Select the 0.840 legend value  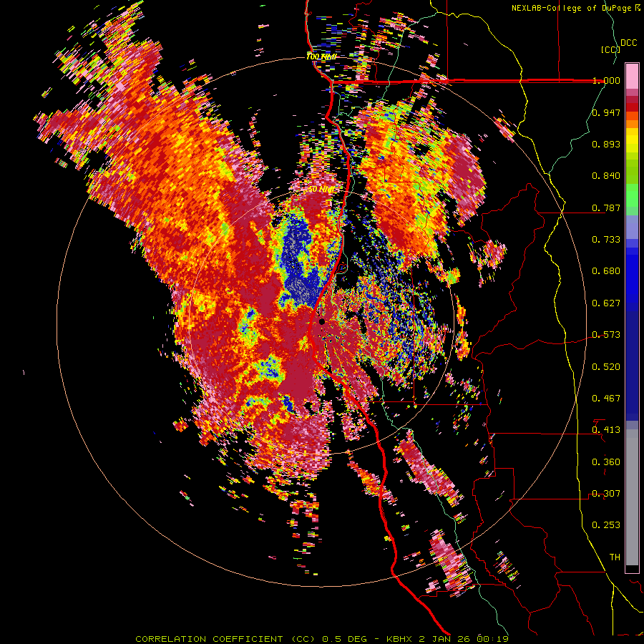click(x=606, y=176)
